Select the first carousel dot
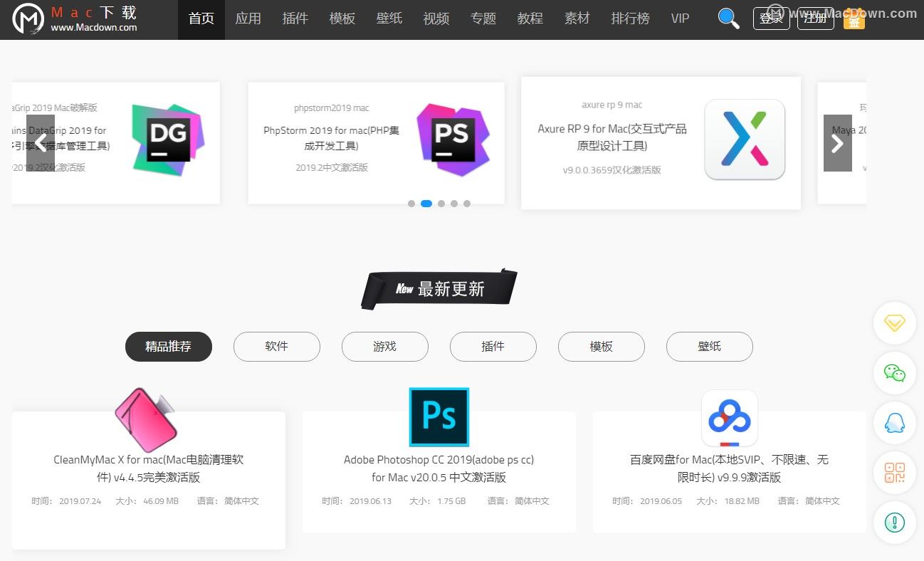This screenshot has width=924, height=561. click(411, 204)
